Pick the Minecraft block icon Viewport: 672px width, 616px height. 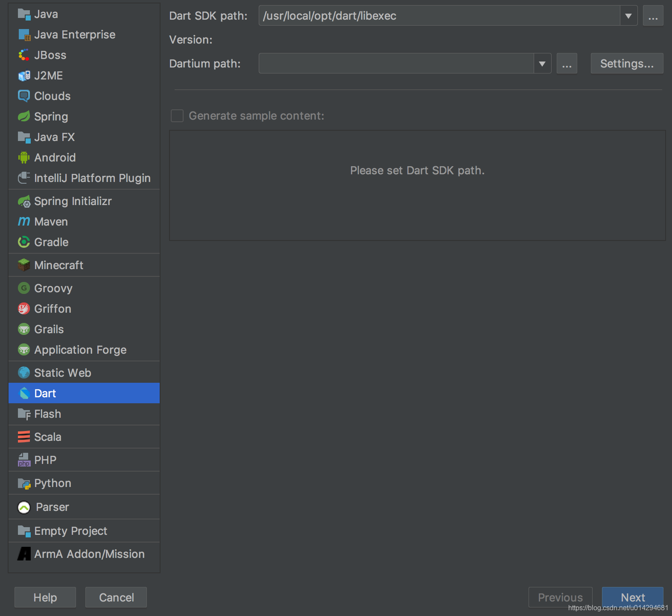(24, 265)
